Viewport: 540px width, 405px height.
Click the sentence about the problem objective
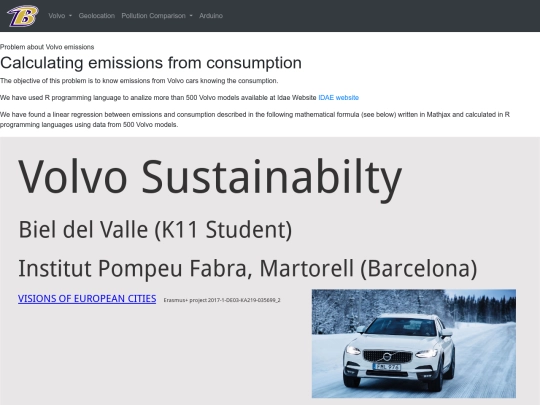139,81
